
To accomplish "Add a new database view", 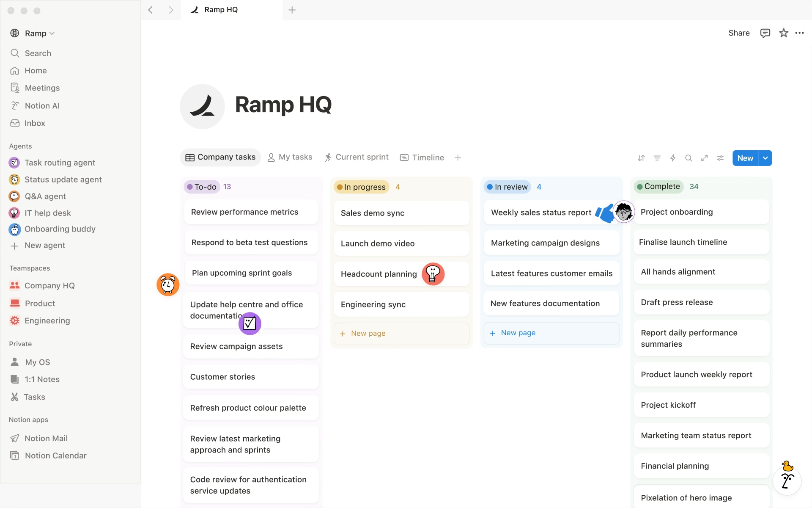I will coord(458,157).
